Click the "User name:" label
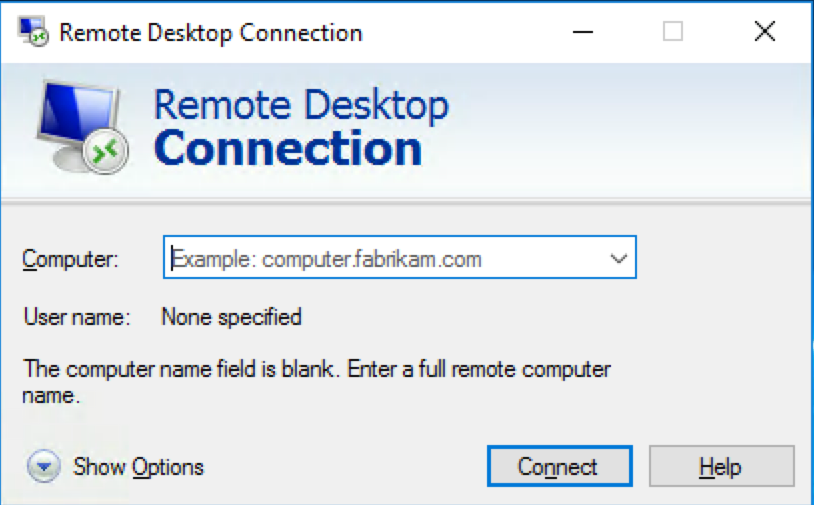Viewport: 814px width, 505px height. click(x=77, y=318)
